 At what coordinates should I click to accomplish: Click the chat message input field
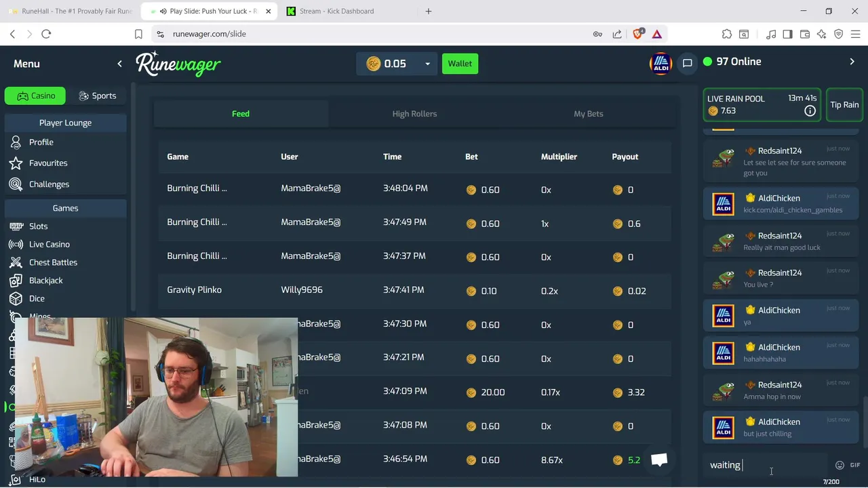pyautogui.click(x=766, y=465)
